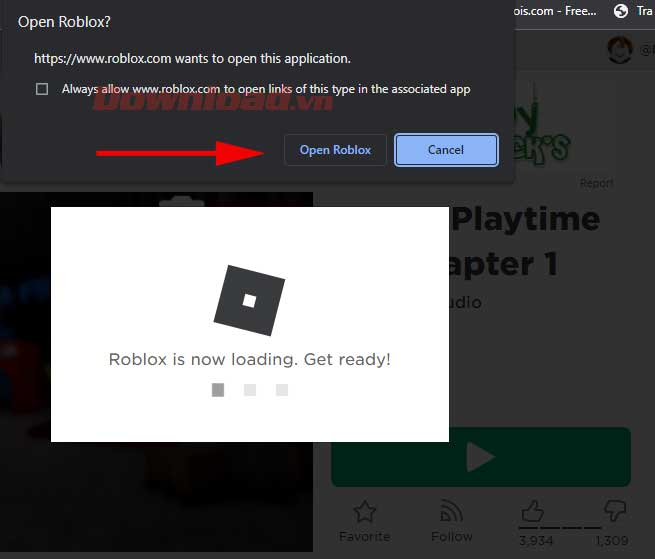The width and height of the screenshot is (655, 559).
Task: Click the 3,934 likes count
Action: point(536,541)
